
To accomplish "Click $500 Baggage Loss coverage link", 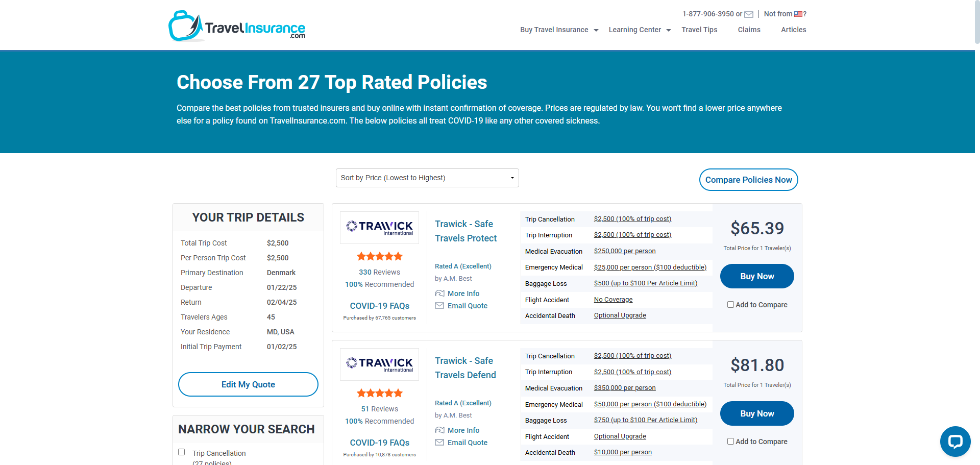I will (645, 283).
